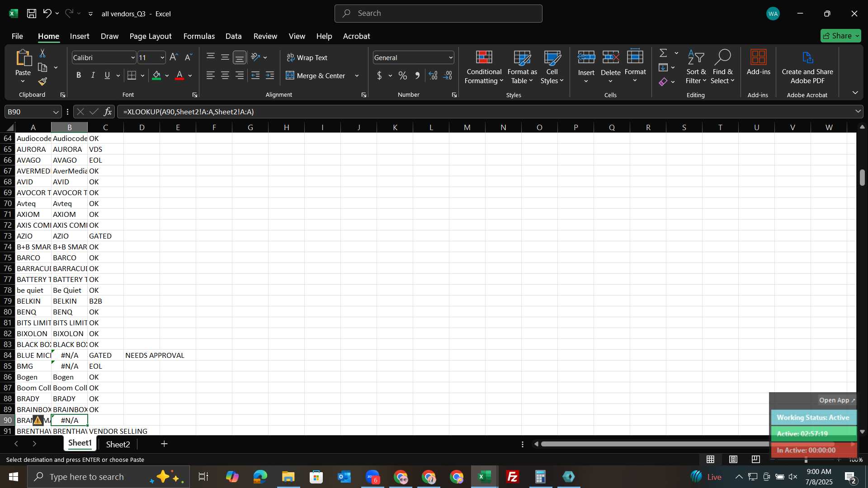The height and width of the screenshot is (488, 868).
Task: Click the Undo arrow icon
Action: [47, 14]
